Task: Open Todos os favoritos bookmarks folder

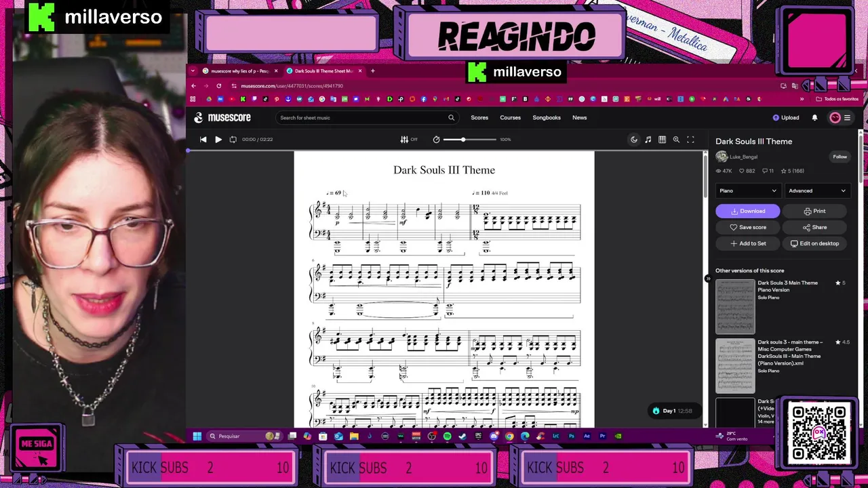Action: [x=837, y=99]
